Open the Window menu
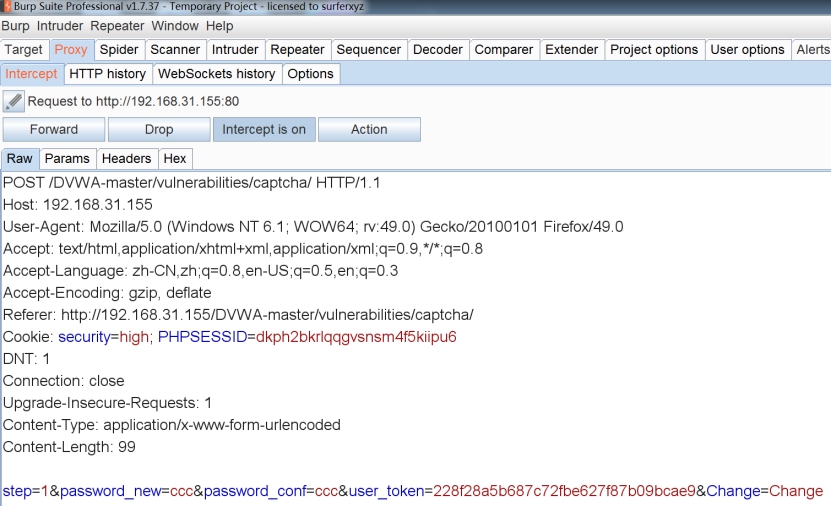The image size is (831, 506). [x=175, y=26]
